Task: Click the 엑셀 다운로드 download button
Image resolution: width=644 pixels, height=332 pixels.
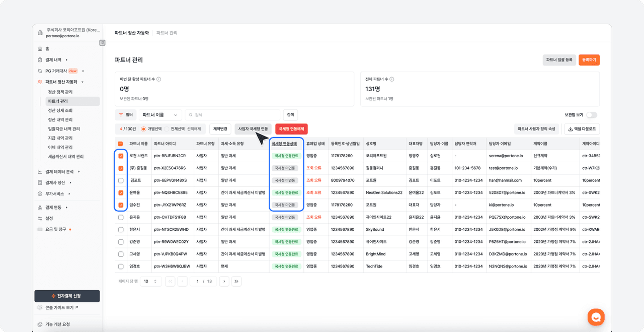Action: (582, 129)
